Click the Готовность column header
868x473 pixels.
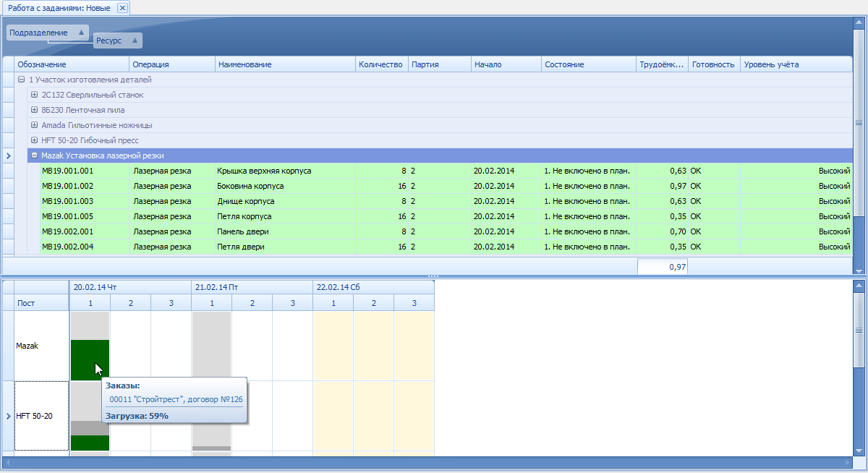[714, 64]
